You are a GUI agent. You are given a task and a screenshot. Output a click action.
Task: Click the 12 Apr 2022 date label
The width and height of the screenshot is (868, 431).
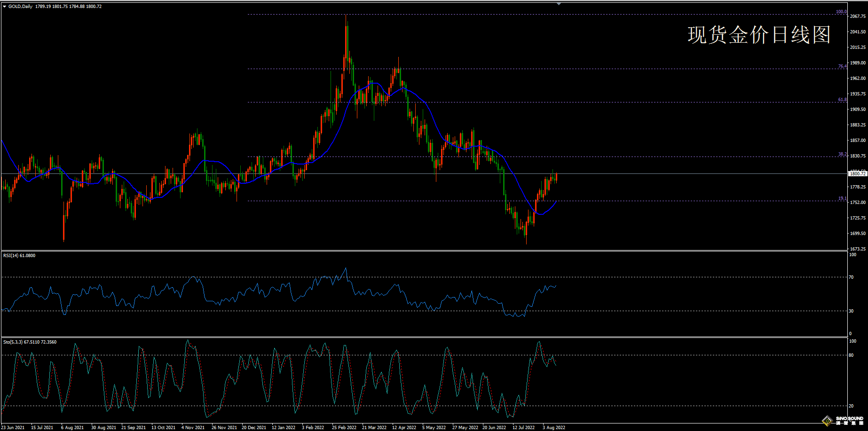[404, 428]
